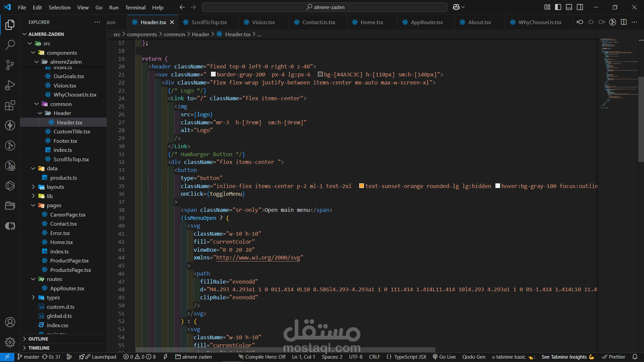Open the Manage gear icon
The width and height of the screenshot is (644, 362).
pyautogui.click(x=10, y=342)
